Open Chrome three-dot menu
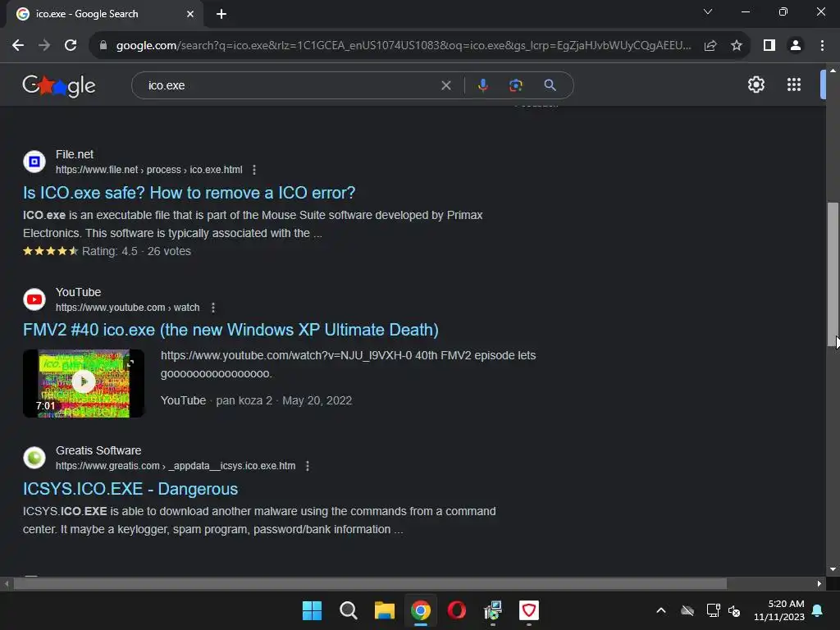Image resolution: width=840 pixels, height=630 pixels. [822, 46]
